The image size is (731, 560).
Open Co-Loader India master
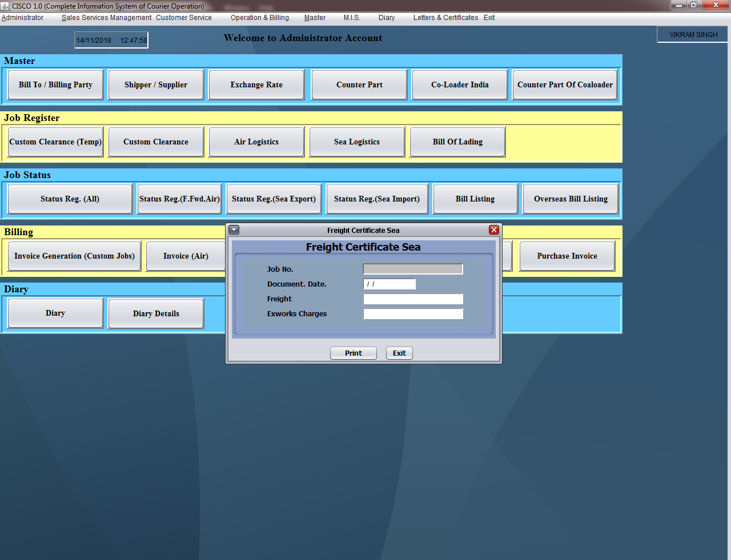click(460, 84)
